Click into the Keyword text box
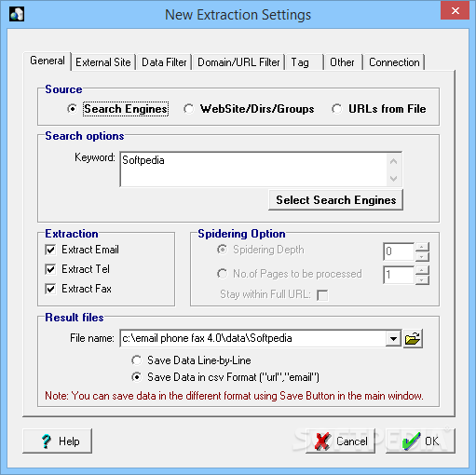The height and width of the screenshot is (475, 476). coord(253,170)
